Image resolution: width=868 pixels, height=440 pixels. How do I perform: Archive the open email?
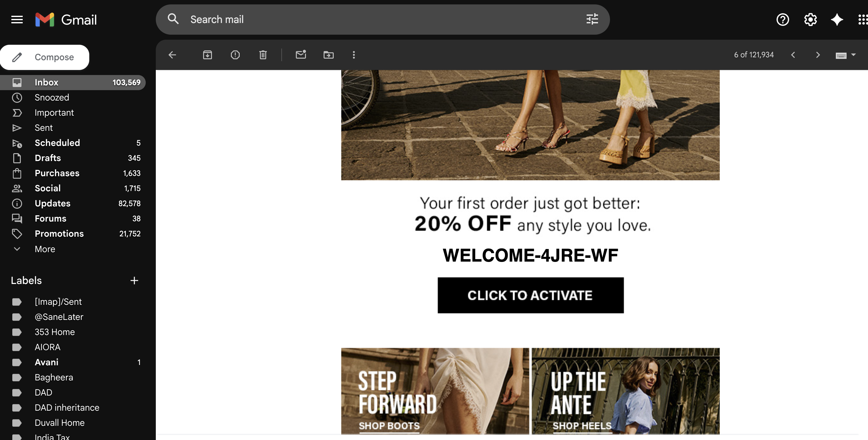pos(207,55)
